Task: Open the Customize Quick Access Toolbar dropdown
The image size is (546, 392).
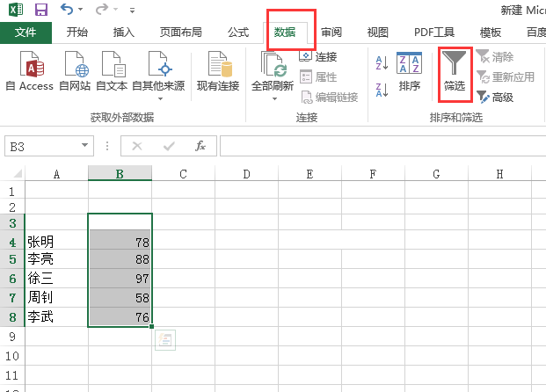Action: [132, 11]
